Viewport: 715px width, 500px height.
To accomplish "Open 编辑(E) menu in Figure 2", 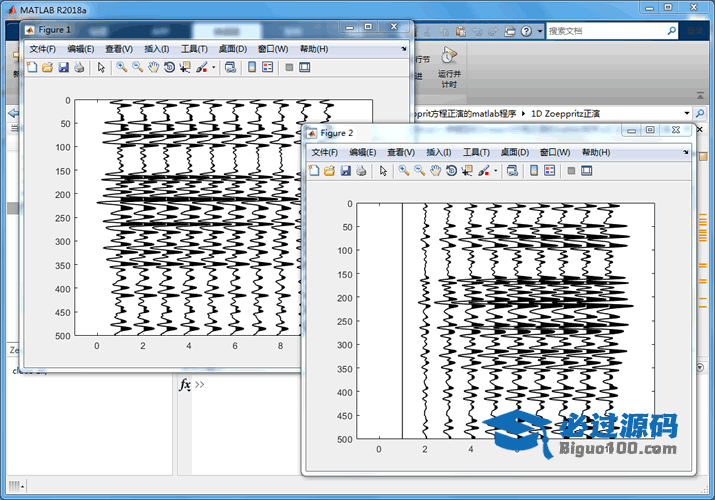I will (363, 152).
